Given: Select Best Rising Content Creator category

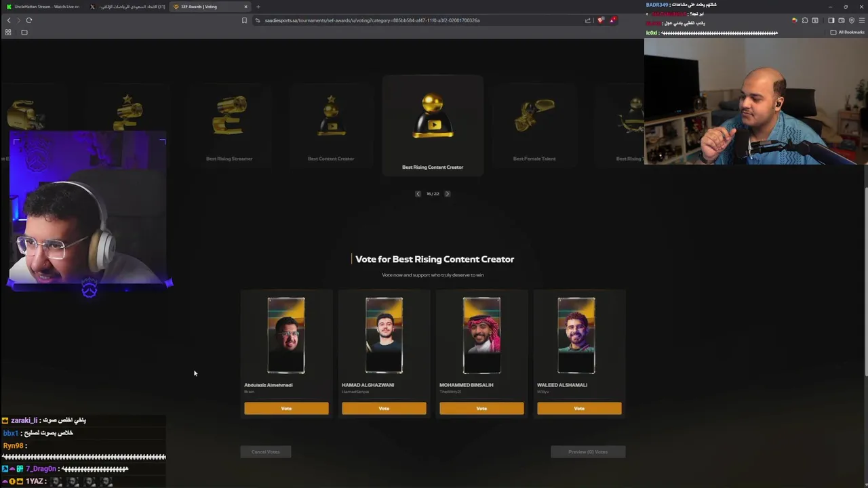Looking at the screenshot, I should click(x=433, y=125).
